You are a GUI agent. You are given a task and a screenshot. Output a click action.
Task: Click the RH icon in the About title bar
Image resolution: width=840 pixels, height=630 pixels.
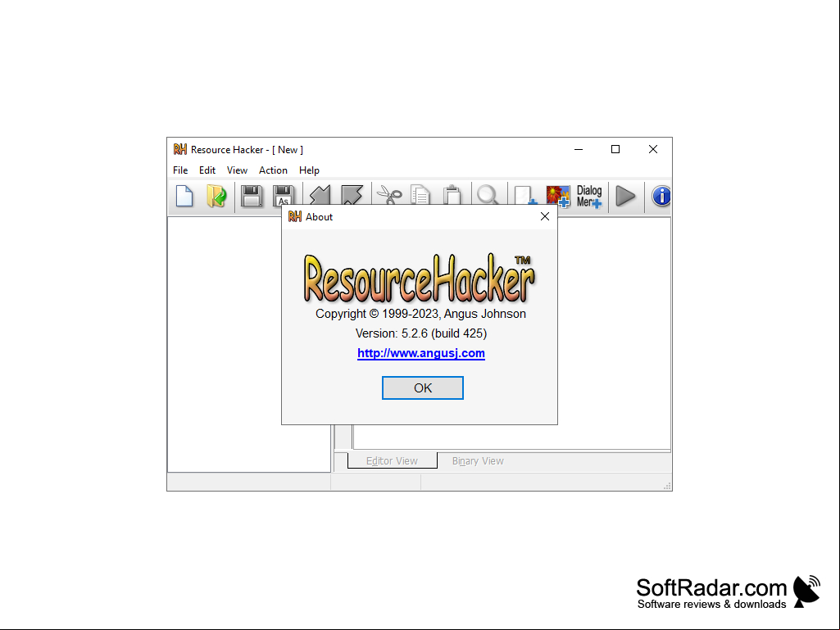[x=295, y=216]
